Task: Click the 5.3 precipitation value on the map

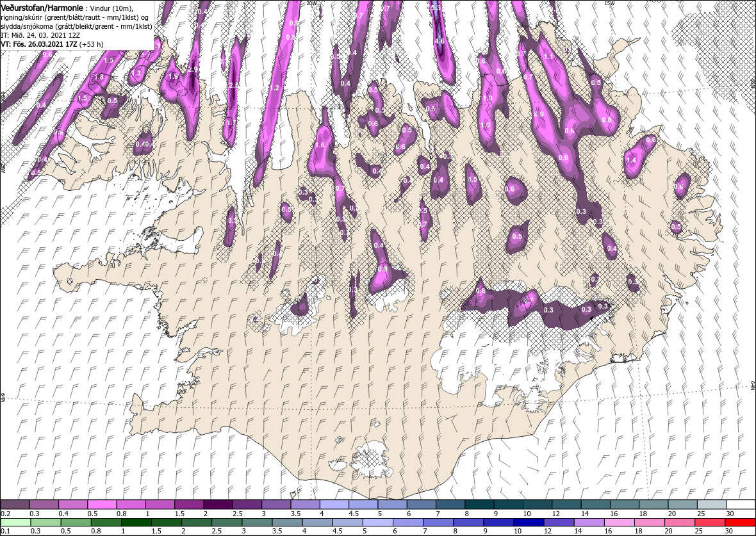Action: [x=436, y=8]
